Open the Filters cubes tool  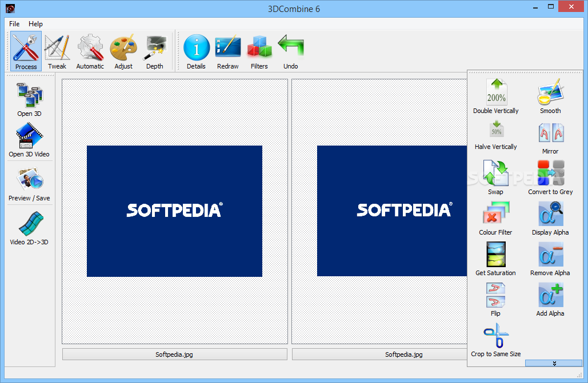(259, 51)
